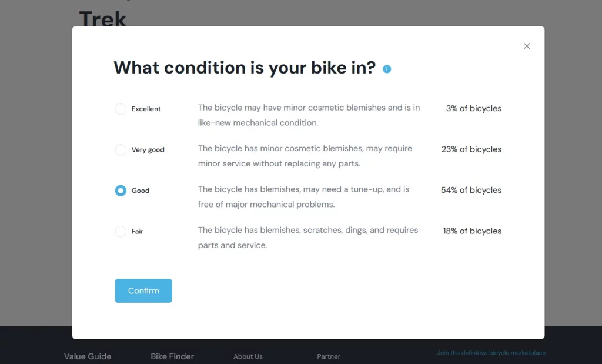Click the 54% of bicycles text
The width and height of the screenshot is (602, 364).
point(471,191)
